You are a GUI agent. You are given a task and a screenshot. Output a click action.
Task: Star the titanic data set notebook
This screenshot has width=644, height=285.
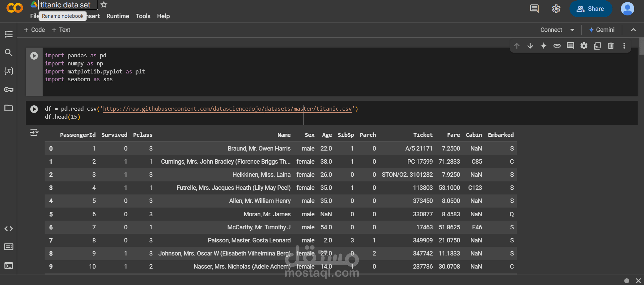[104, 5]
